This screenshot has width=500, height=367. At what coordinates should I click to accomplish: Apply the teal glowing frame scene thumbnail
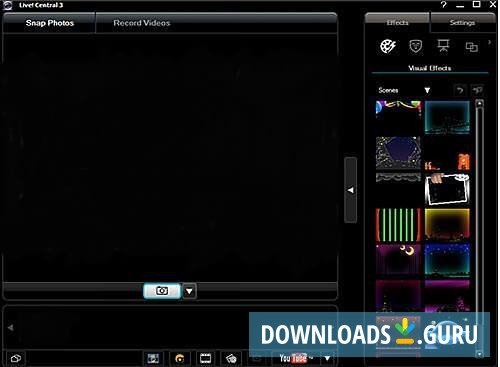click(447, 117)
